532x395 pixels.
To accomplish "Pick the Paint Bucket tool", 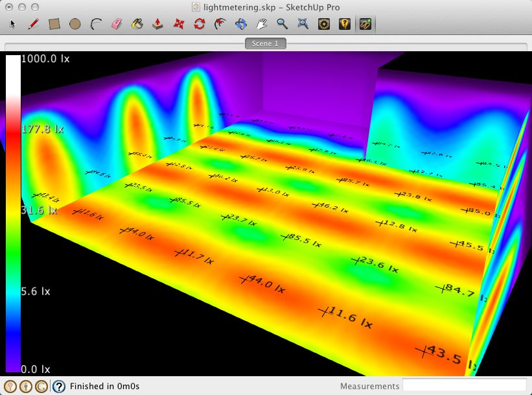I will click(x=137, y=24).
